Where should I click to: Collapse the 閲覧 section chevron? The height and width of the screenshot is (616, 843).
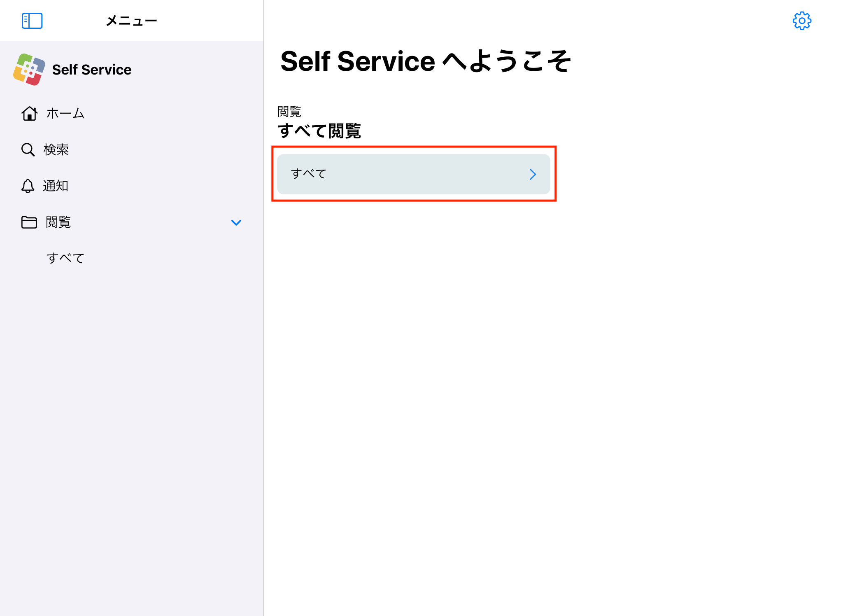click(x=236, y=223)
